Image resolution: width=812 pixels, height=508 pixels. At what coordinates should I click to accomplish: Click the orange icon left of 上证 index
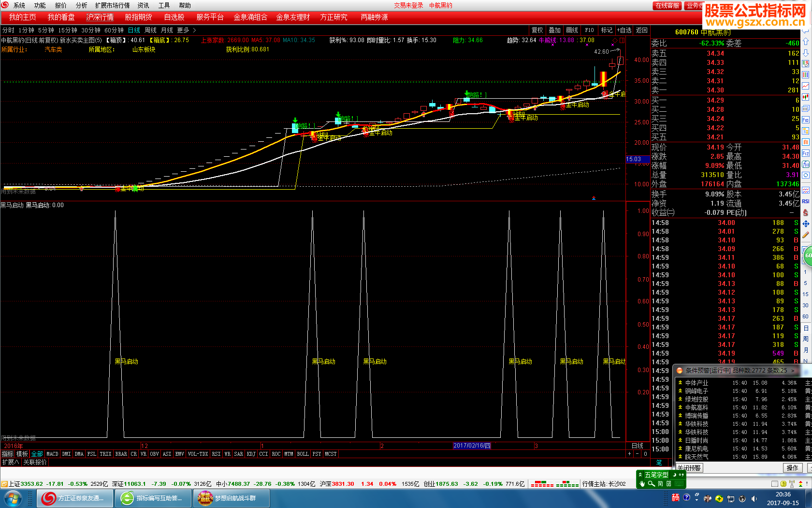pyautogui.click(x=4, y=484)
